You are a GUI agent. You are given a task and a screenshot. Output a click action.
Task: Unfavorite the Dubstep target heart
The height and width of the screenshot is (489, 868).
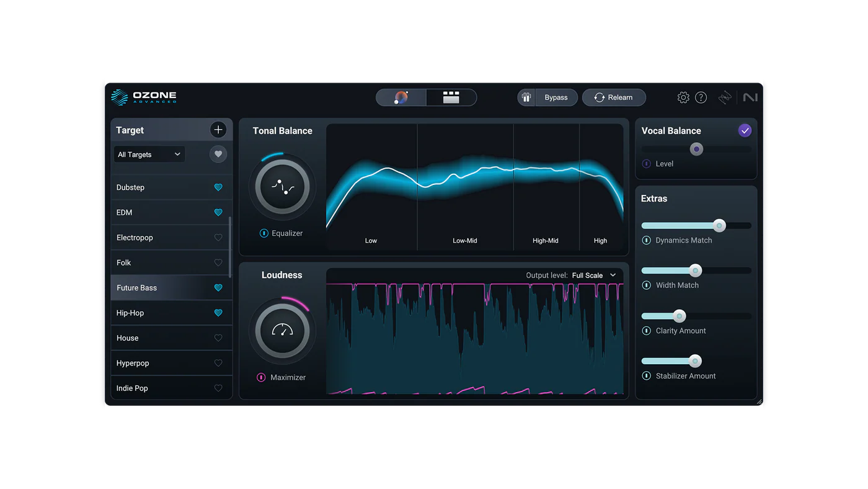pos(218,187)
